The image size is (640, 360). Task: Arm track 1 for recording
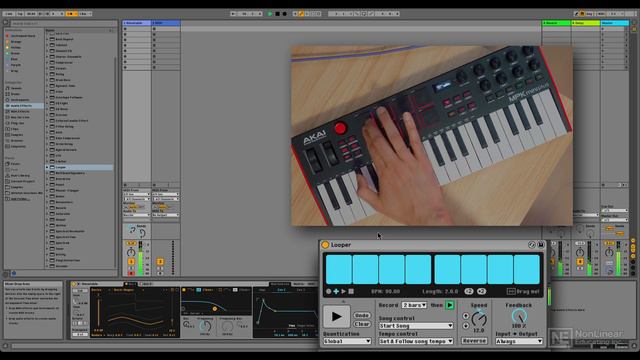131,273
